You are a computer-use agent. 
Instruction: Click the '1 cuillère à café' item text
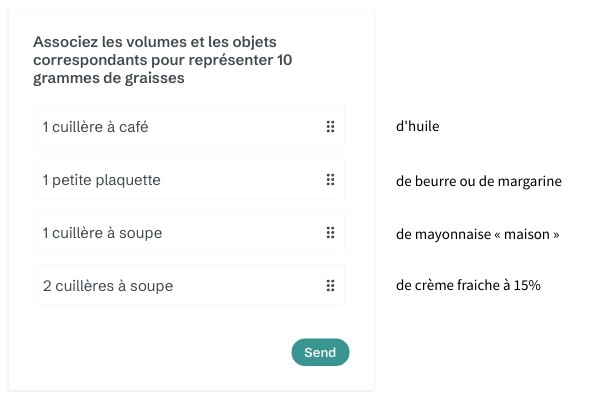pyautogui.click(x=96, y=127)
